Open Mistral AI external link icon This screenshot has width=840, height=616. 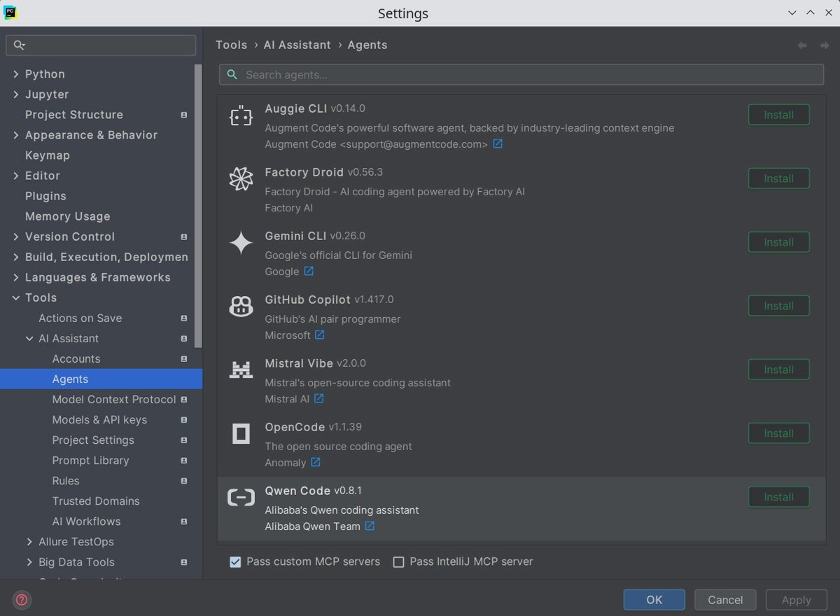click(x=318, y=398)
